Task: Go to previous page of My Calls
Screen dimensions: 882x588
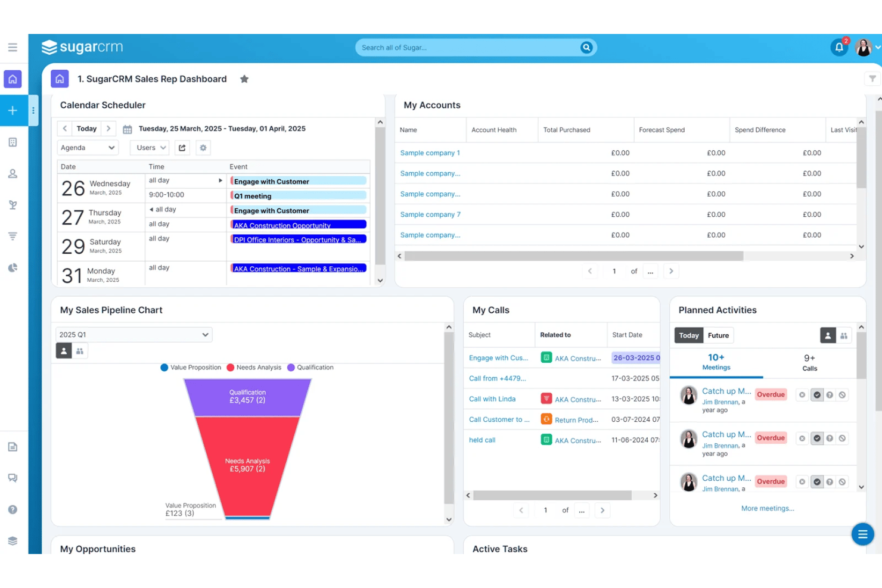Action: tap(521, 510)
